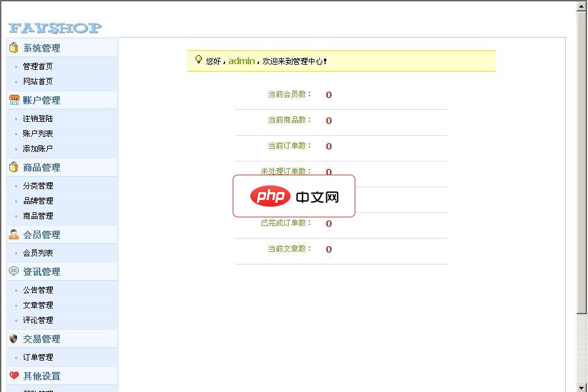Click the lightbulb icon beside the welcome message

pyautogui.click(x=199, y=60)
